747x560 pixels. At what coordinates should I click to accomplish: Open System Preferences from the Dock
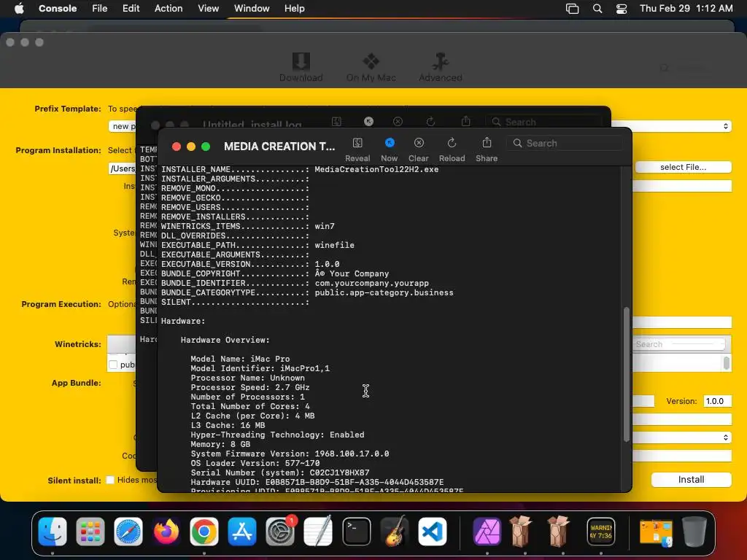point(280,532)
